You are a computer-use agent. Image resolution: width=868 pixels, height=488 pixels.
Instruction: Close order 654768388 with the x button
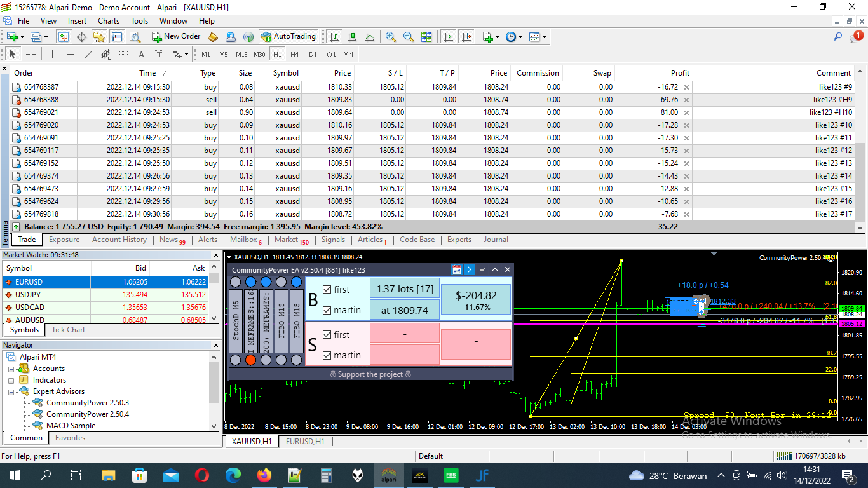click(x=686, y=100)
